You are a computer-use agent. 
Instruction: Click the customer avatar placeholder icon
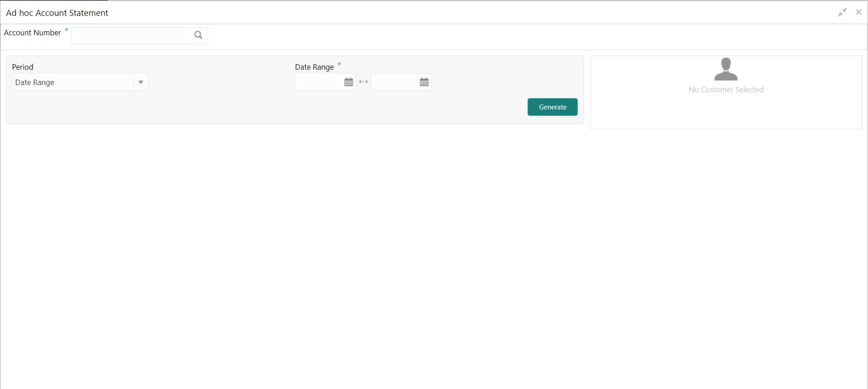point(726,69)
